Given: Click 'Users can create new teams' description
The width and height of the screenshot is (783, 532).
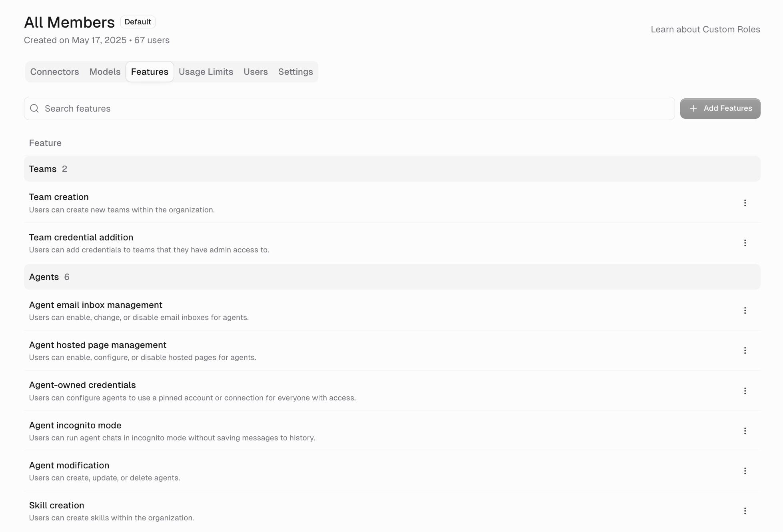Looking at the screenshot, I should pos(122,210).
